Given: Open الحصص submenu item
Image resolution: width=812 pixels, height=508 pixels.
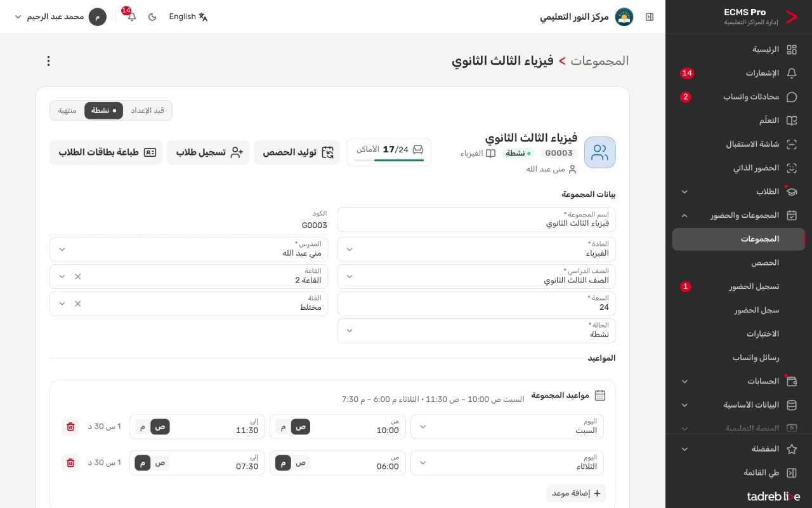Looking at the screenshot, I should [738, 263].
